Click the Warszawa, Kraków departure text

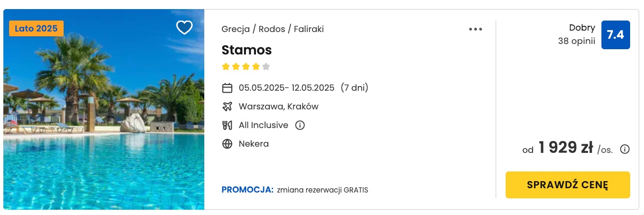[x=278, y=107]
